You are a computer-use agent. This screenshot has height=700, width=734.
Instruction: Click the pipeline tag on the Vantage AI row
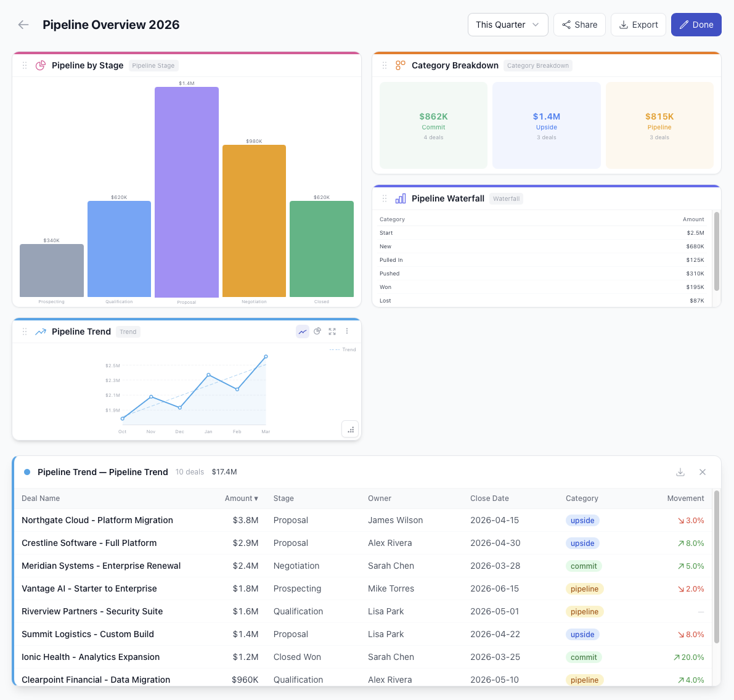click(584, 588)
